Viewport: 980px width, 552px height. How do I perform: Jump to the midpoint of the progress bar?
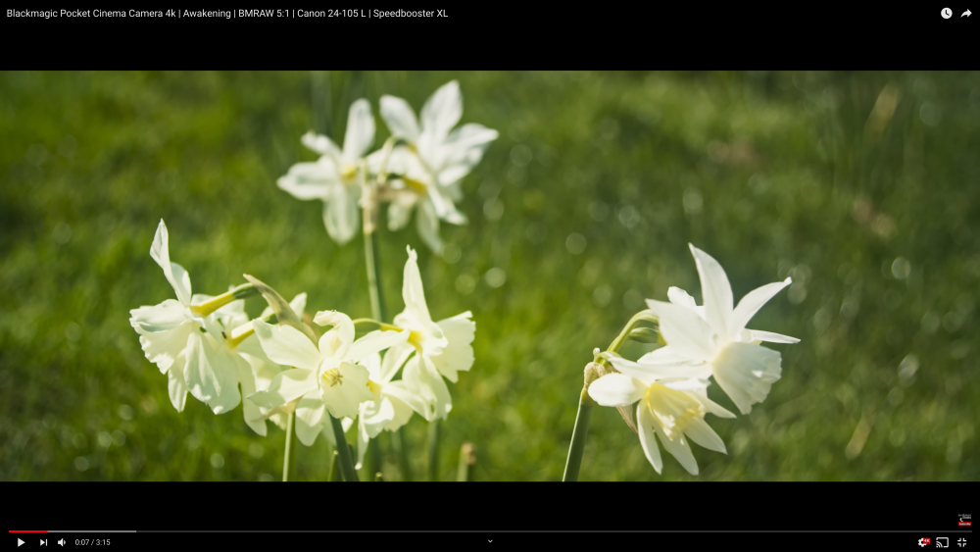490,531
